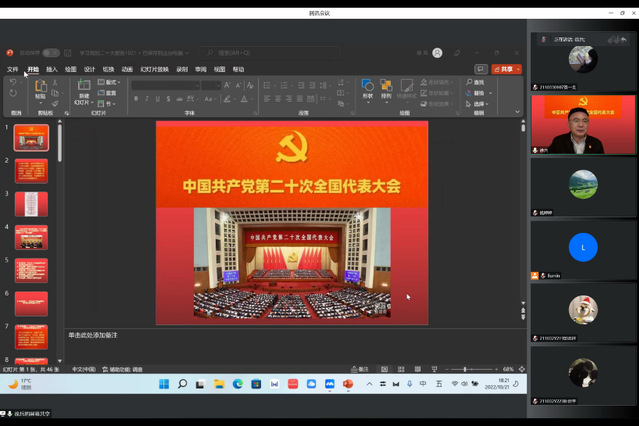The width and height of the screenshot is (639, 426).
Task: Switch to the Slide Show tab
Action: (x=154, y=69)
